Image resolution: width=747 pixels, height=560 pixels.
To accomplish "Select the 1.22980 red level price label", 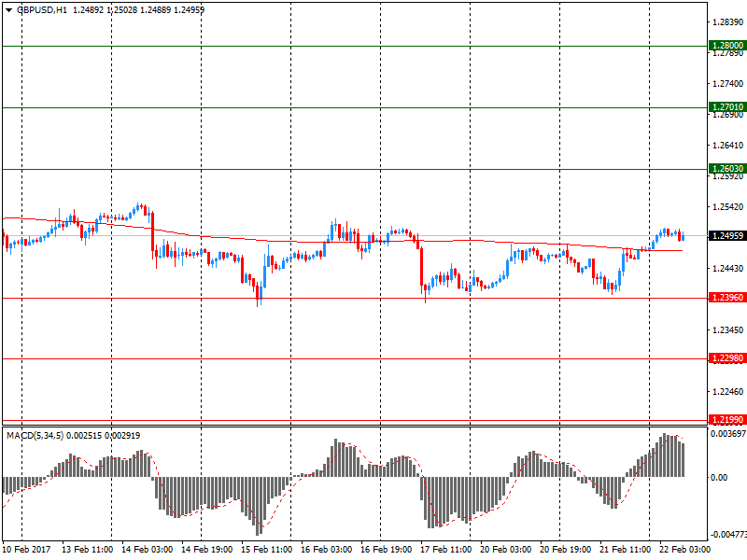I will click(x=727, y=358).
